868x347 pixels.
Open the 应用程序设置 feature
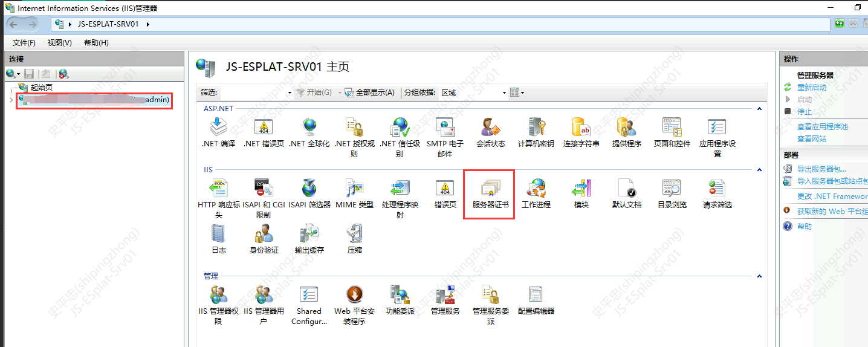point(717,138)
